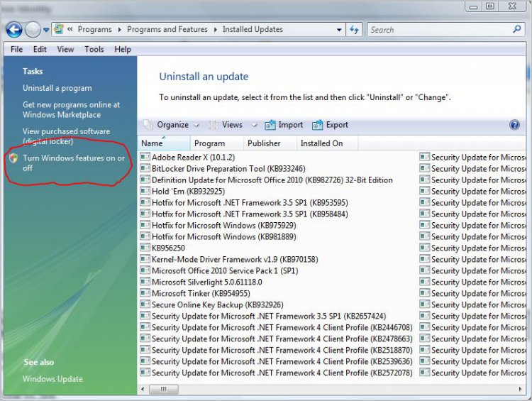Click the Import toolbar button

pos(284,125)
